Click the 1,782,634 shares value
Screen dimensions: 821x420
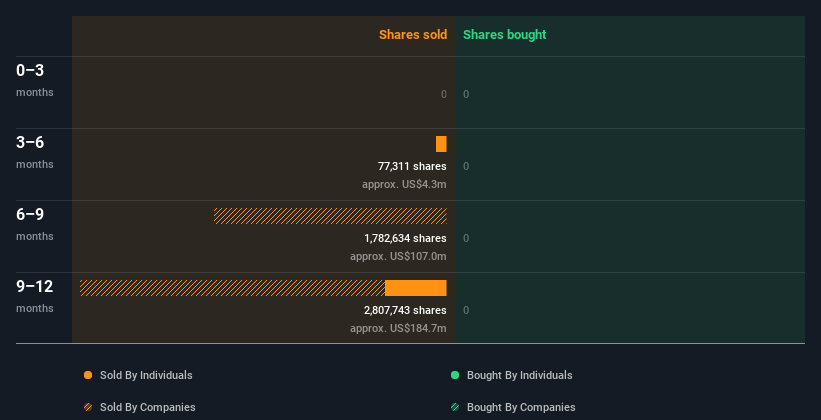[405, 238]
